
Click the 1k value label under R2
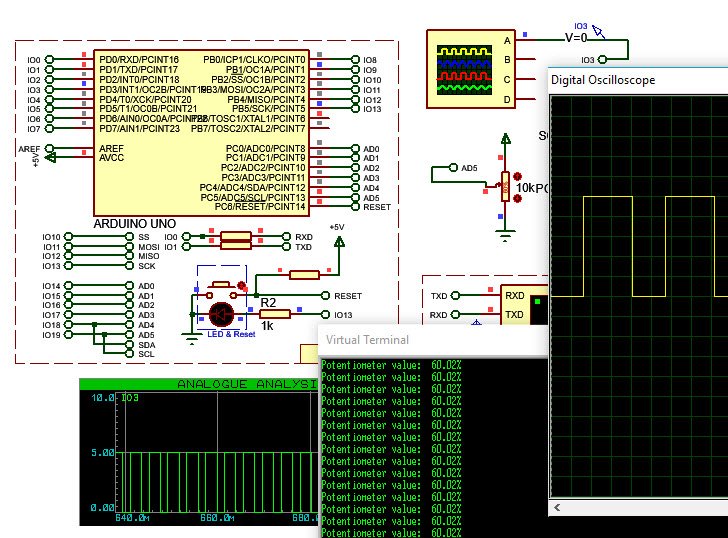tap(267, 326)
